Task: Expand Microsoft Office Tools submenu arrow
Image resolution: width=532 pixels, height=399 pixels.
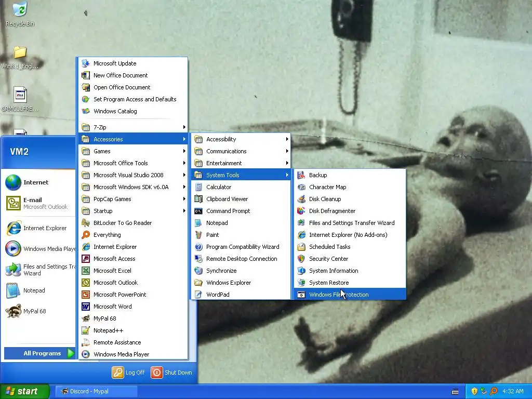Action: [184, 163]
